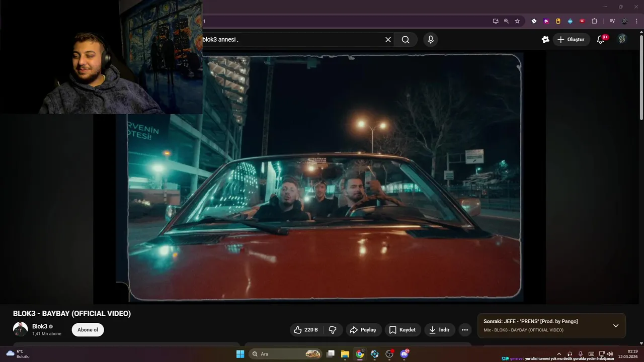Click the Mix - BLOK3 - BAYBAY playlist title
Image resolution: width=644 pixels, height=362 pixels.
click(x=523, y=330)
